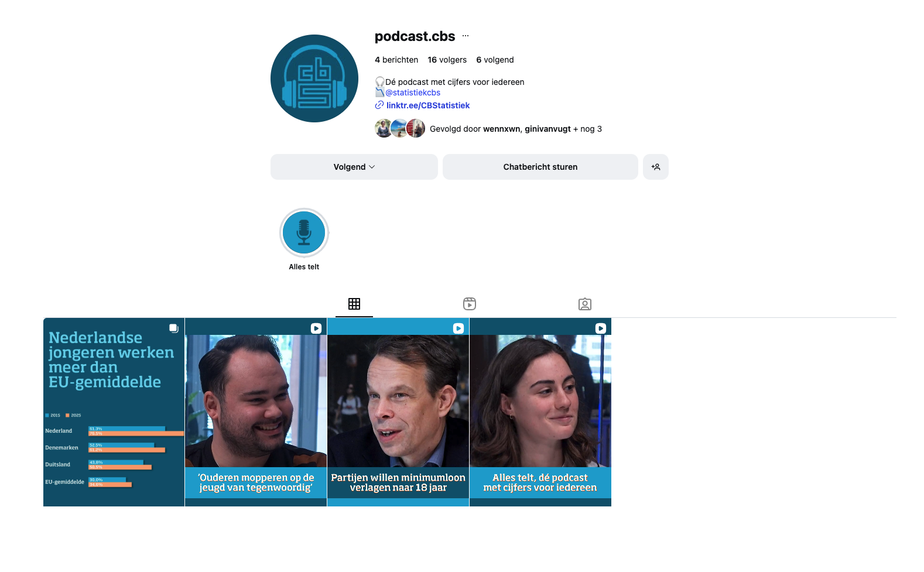
Task: View the 6 volgend list
Action: click(x=495, y=60)
